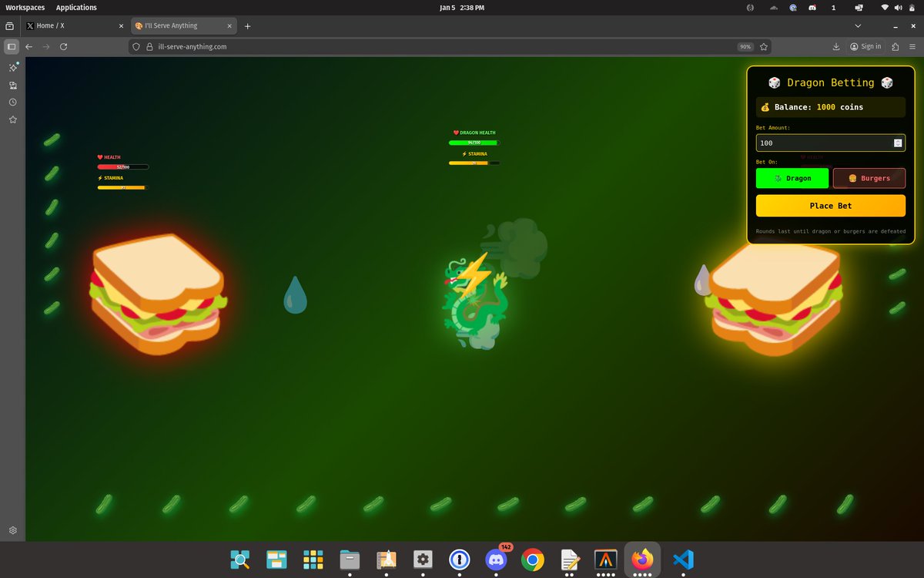Click the left glowing red sandwich
Image resolution: width=924 pixels, height=578 pixels.
tap(158, 296)
